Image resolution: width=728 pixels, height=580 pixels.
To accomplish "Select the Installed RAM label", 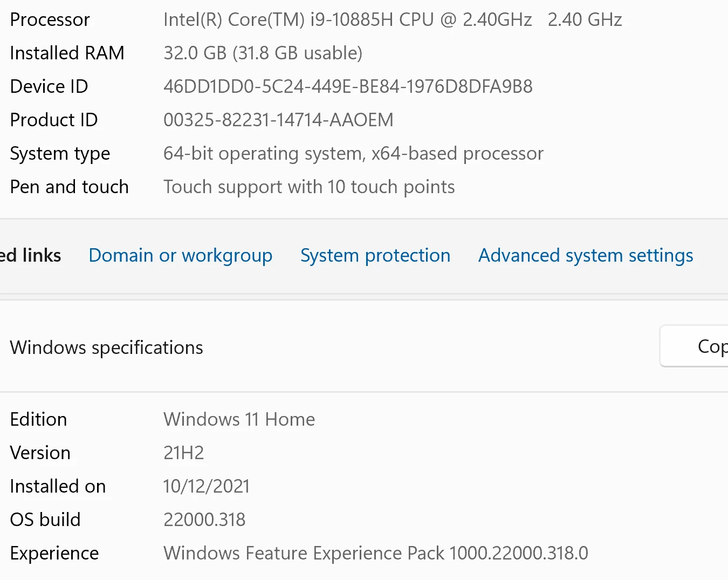I will [67, 53].
